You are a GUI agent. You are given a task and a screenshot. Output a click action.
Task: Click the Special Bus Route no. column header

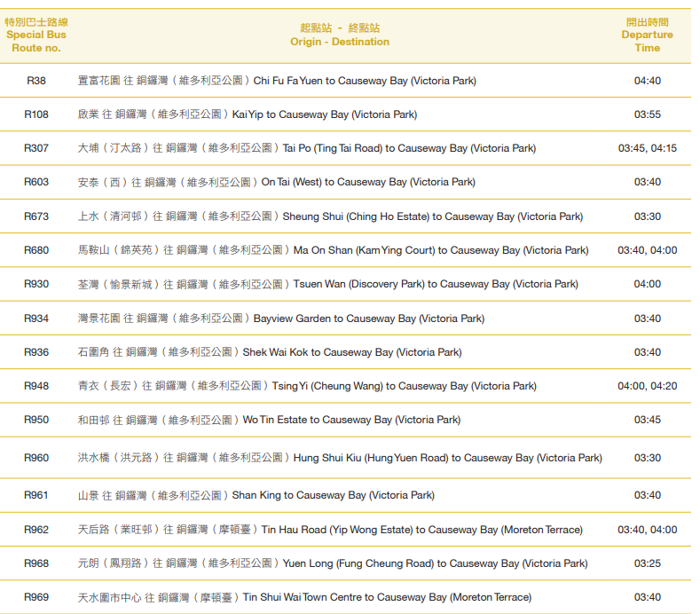click(36, 35)
